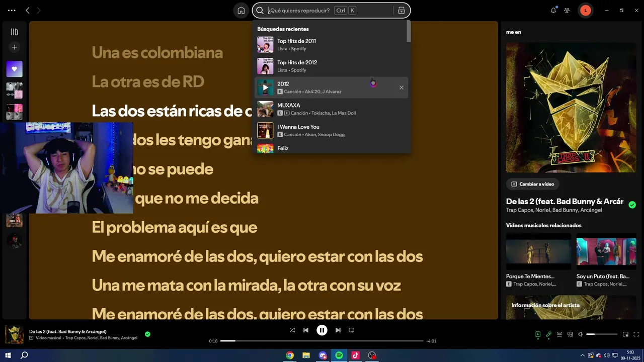This screenshot has width=644, height=362.
Task: Toggle lyrics microphone icon
Action: click(x=549, y=334)
